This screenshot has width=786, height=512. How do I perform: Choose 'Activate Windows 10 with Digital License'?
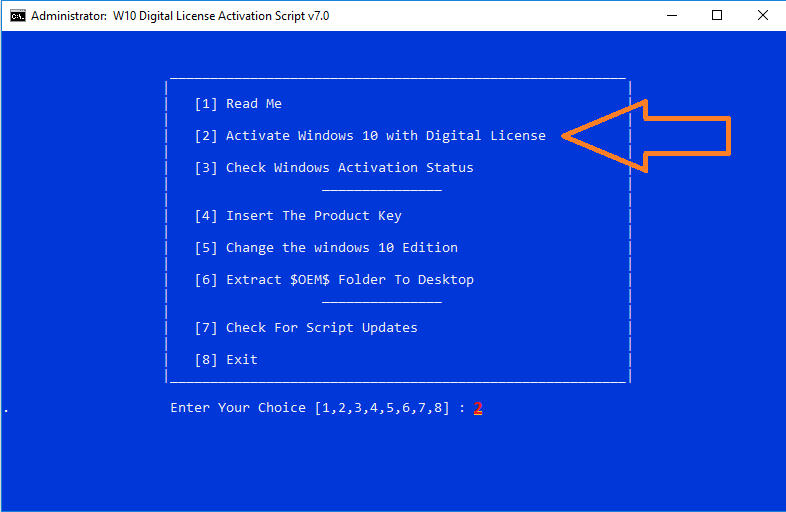pos(370,136)
